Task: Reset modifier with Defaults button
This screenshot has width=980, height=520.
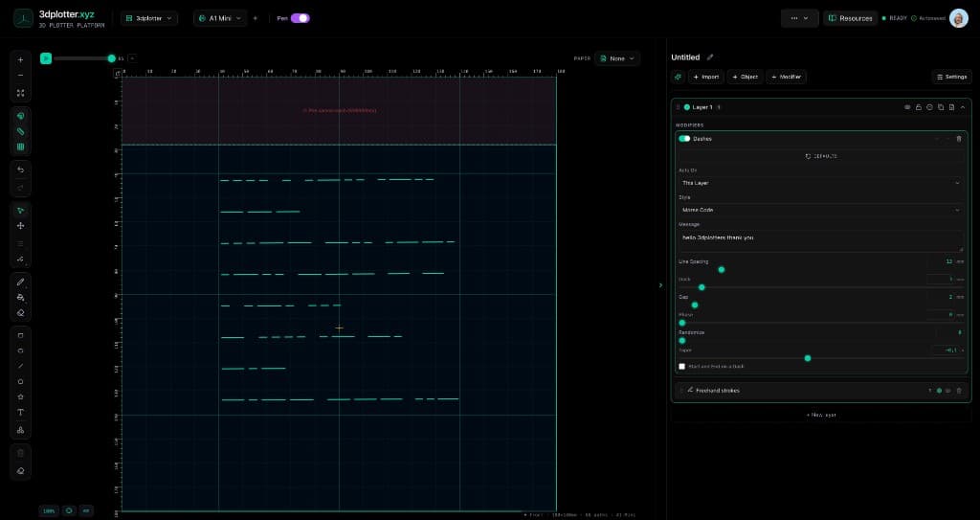Action: (820, 156)
